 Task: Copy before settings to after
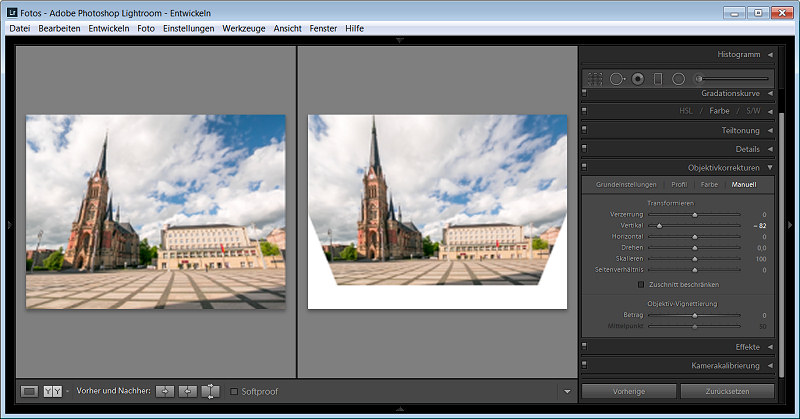(165, 391)
